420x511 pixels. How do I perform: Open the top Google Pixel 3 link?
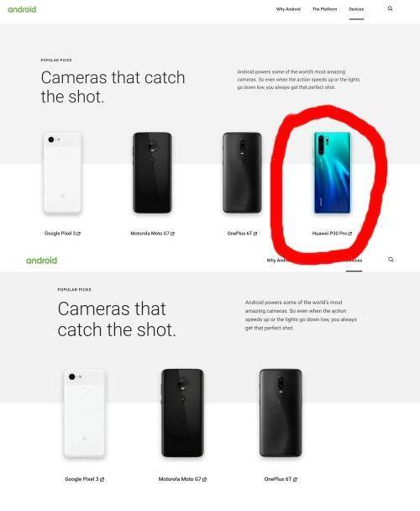coord(62,234)
